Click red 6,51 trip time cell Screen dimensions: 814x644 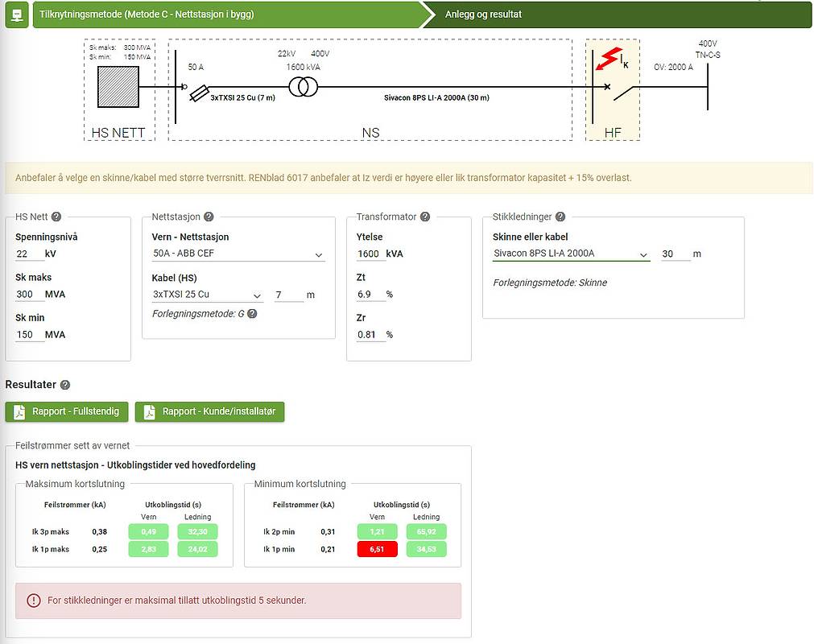point(378,549)
